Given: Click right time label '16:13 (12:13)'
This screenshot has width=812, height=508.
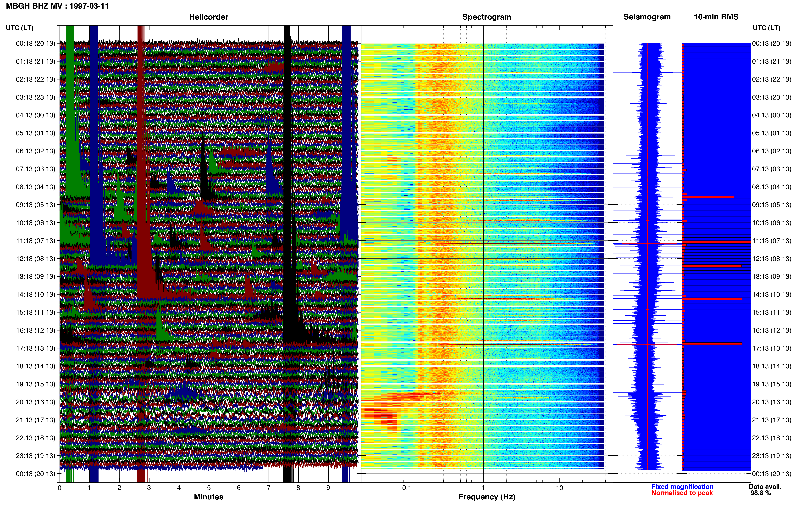Looking at the screenshot, I should point(772,330).
